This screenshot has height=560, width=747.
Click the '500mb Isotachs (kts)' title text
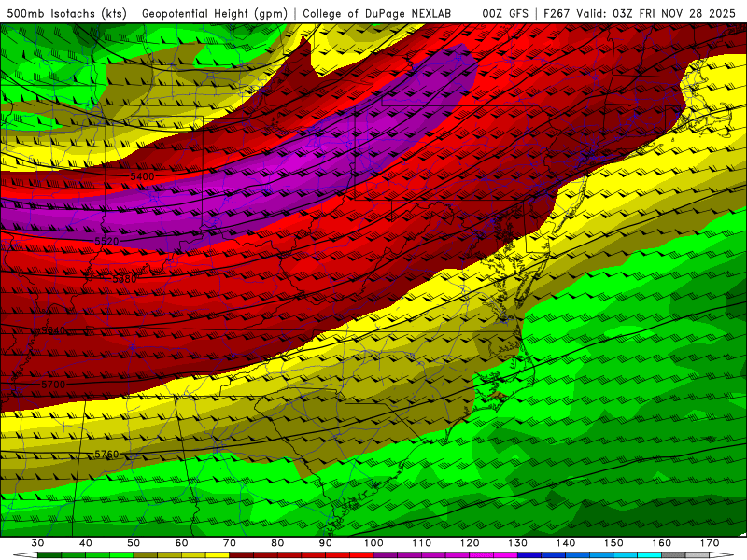[x=67, y=13]
